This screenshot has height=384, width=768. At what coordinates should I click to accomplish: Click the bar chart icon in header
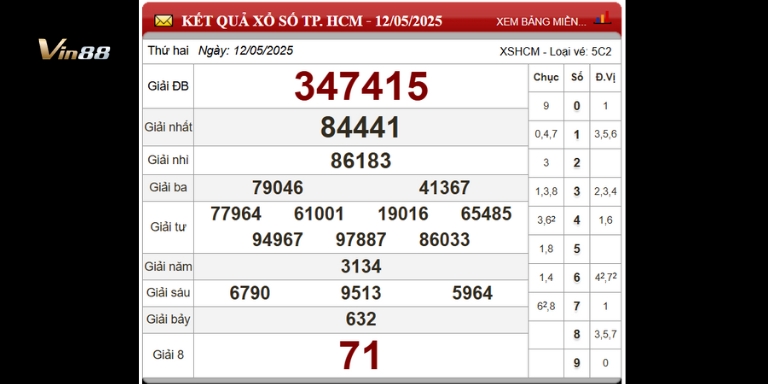(x=602, y=18)
